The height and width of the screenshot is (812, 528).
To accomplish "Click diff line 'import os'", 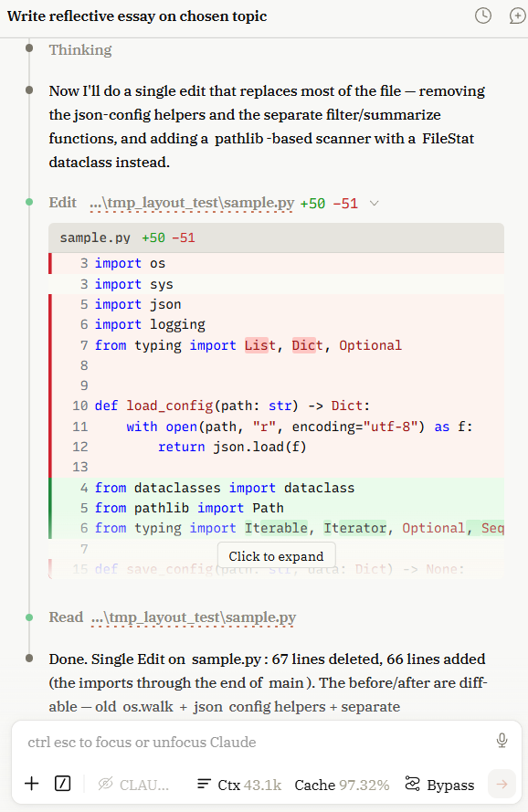I will pyautogui.click(x=276, y=263).
